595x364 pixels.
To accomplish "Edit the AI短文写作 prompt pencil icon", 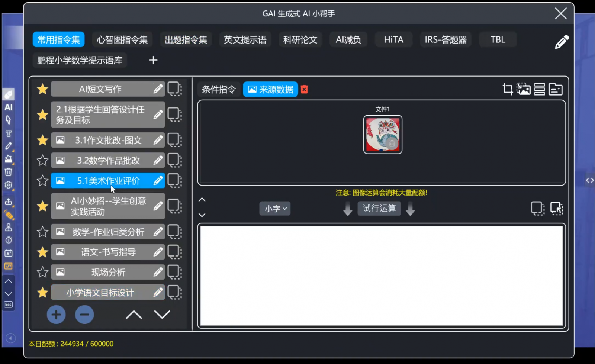I will [158, 89].
